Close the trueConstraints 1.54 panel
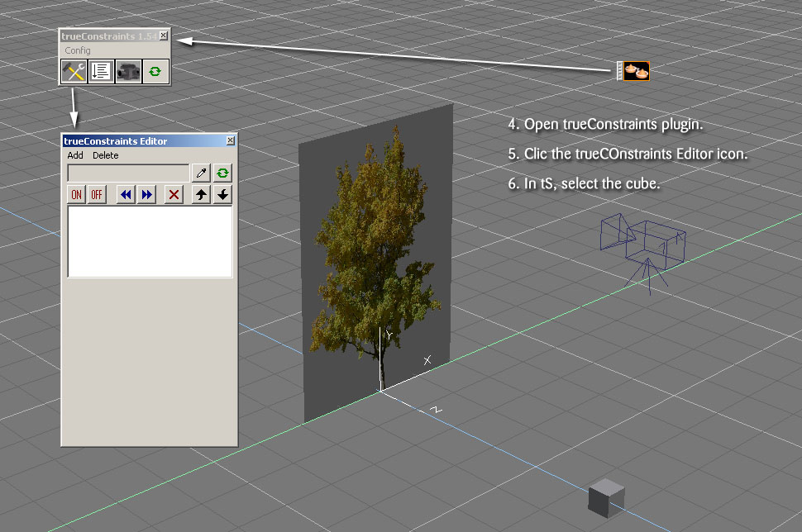Viewport: 802px width, 532px height. pos(163,36)
